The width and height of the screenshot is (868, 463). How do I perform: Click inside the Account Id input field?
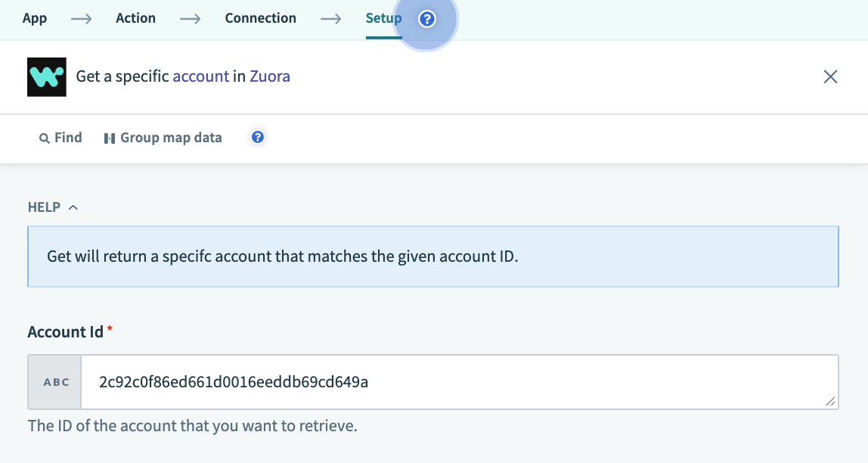(454, 382)
